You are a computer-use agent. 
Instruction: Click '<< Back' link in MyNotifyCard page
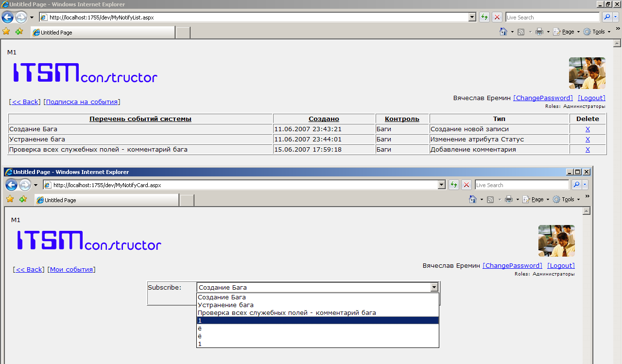pos(29,269)
